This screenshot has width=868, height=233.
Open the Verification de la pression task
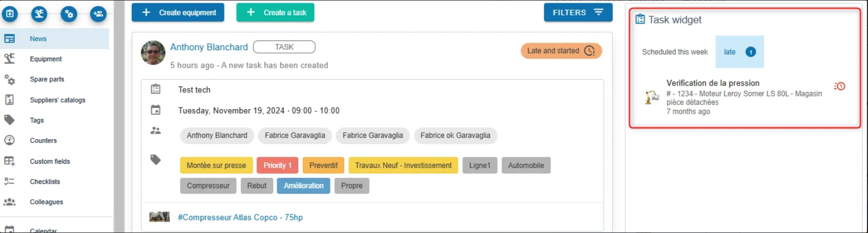[712, 83]
